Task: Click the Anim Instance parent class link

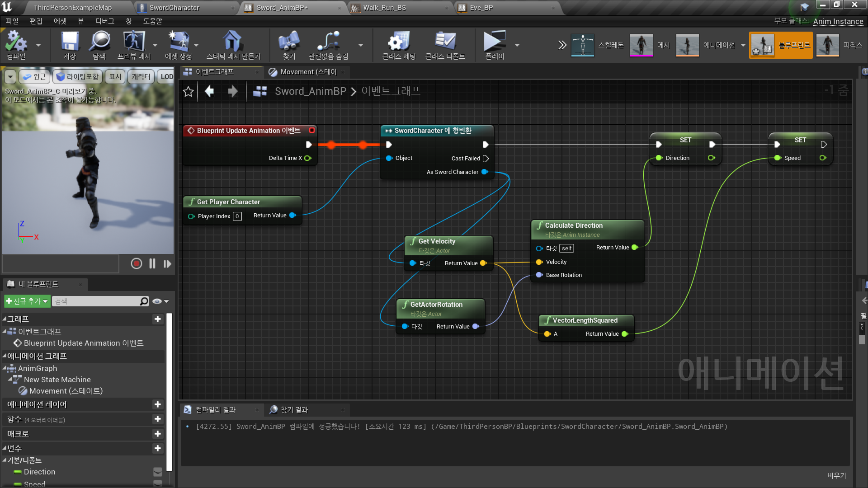Action: [x=838, y=21]
